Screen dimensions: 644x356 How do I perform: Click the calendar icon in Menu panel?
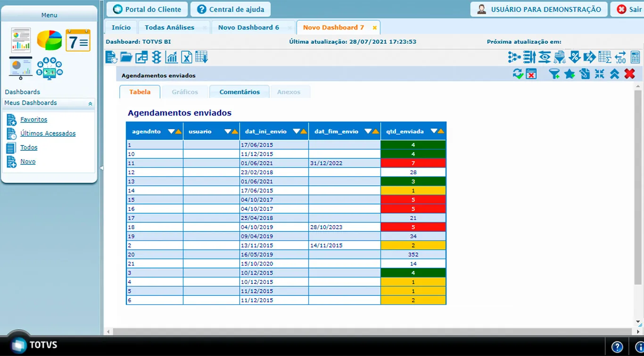[x=78, y=40]
